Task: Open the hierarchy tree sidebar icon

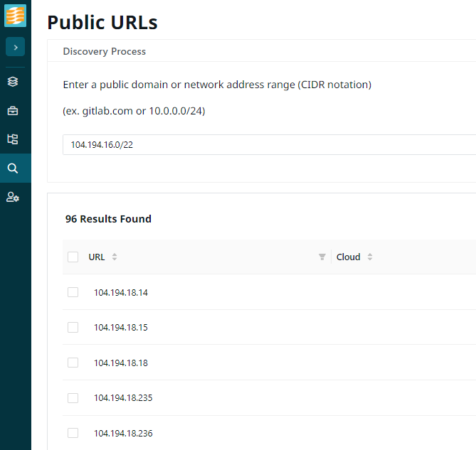Action: point(13,139)
